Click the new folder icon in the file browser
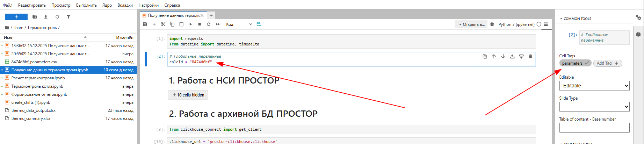This screenshot has height=144, width=644. tap(35, 17)
